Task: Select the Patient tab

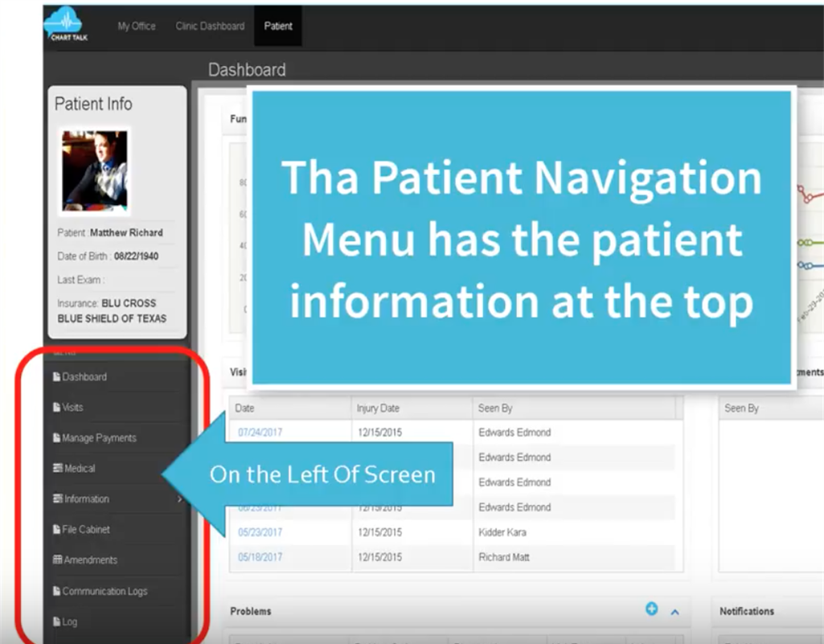Action: click(x=278, y=26)
